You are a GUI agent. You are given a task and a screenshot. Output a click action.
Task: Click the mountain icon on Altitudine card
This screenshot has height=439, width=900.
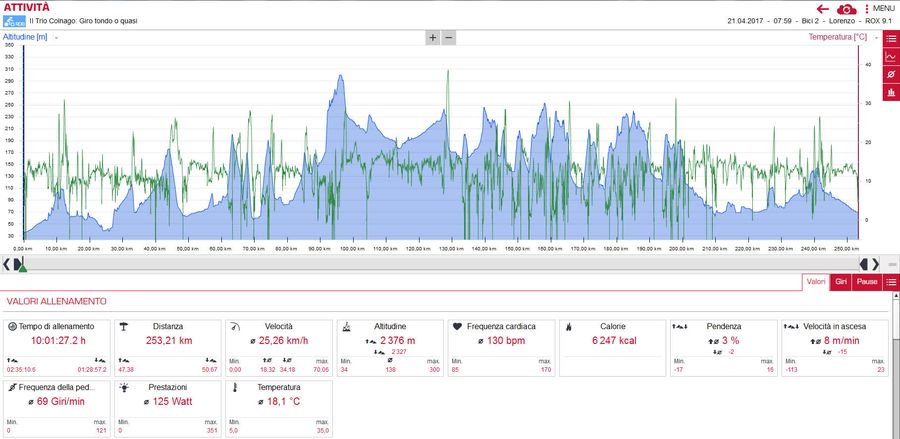[346, 326]
